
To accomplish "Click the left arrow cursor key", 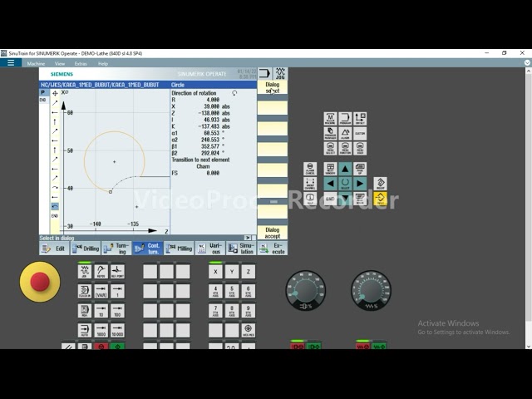I will tap(330, 184).
